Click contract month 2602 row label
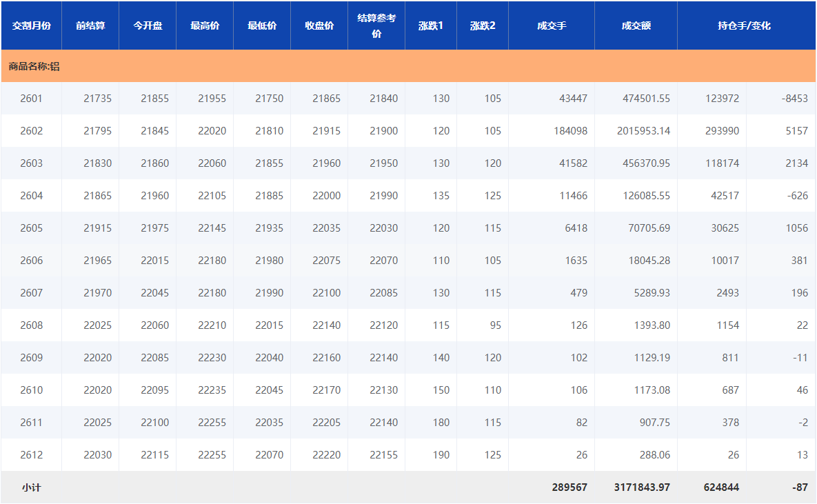The width and height of the screenshot is (817, 504). 31,131
